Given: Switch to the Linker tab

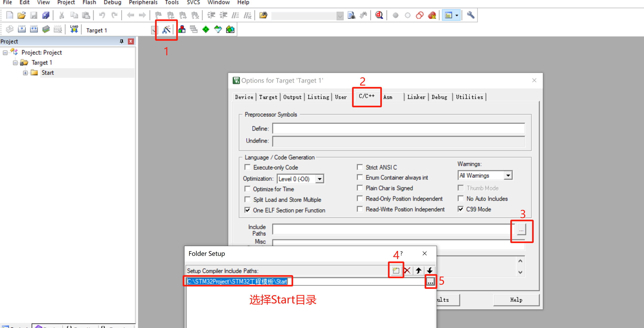Looking at the screenshot, I should (x=416, y=97).
